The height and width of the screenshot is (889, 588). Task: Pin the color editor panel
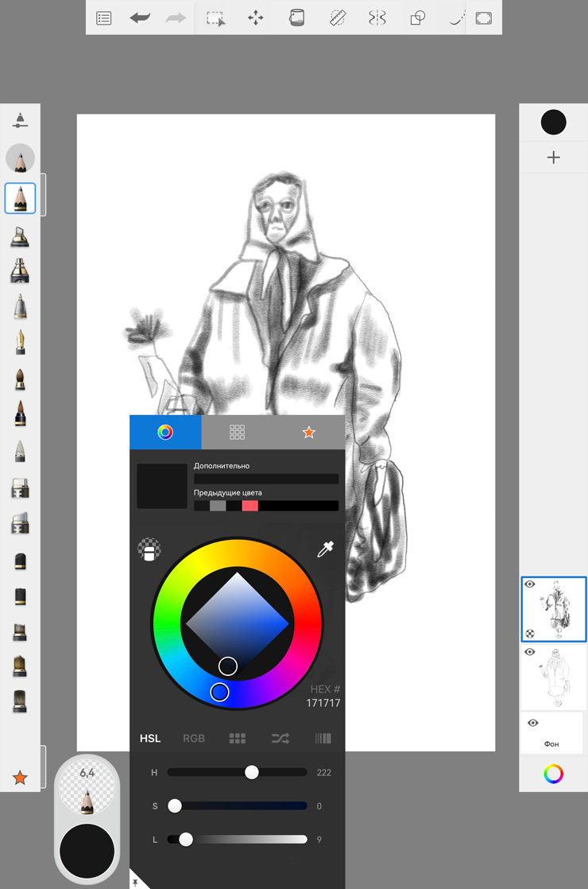click(x=135, y=882)
